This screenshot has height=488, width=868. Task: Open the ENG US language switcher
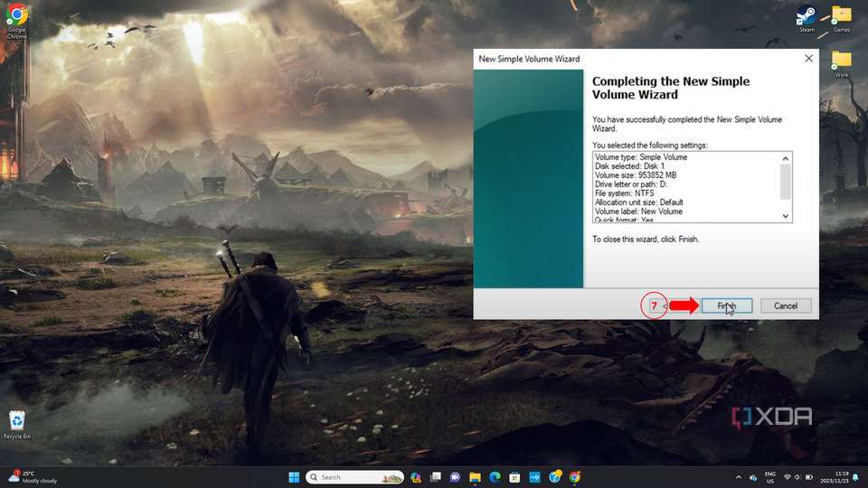tap(770, 477)
